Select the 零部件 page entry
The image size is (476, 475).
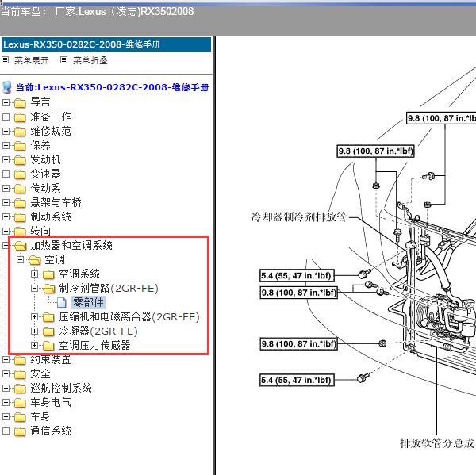[88, 302]
